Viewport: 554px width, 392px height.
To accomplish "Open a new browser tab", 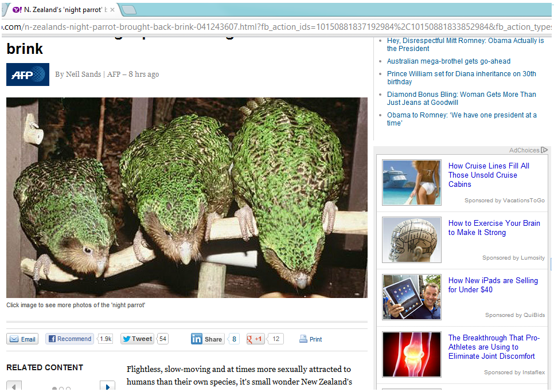I will (128, 10).
